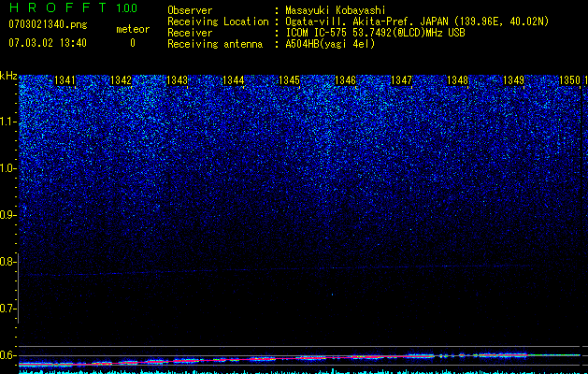Click the kHz axis unit label
Screen dimensions: 588x374
coord(8,76)
